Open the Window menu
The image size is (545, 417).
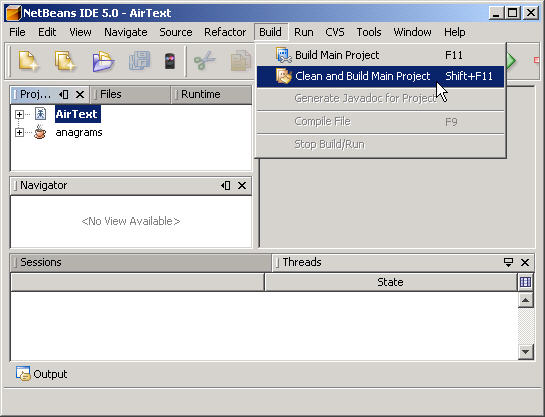[412, 32]
